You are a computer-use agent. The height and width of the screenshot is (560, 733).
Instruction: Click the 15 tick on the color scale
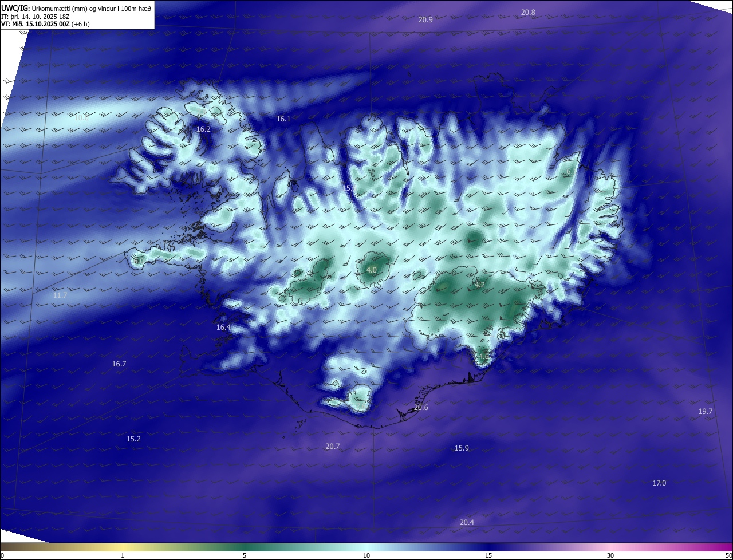[488, 556]
